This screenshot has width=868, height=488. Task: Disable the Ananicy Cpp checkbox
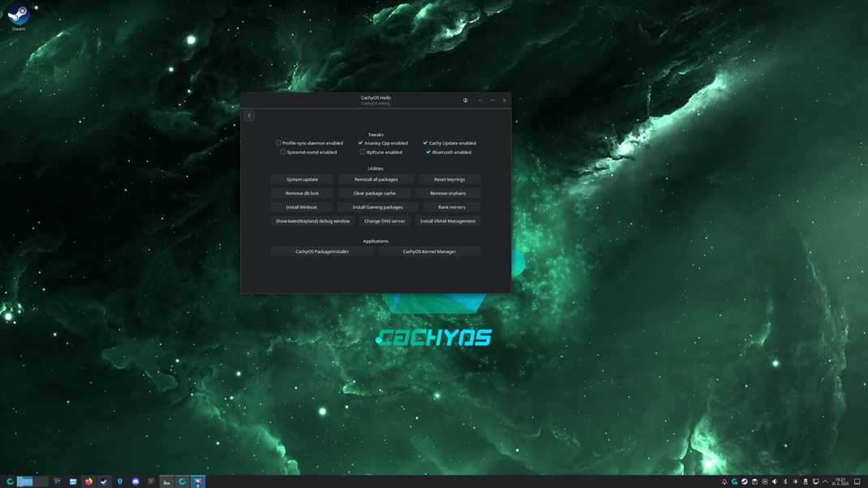pos(360,143)
